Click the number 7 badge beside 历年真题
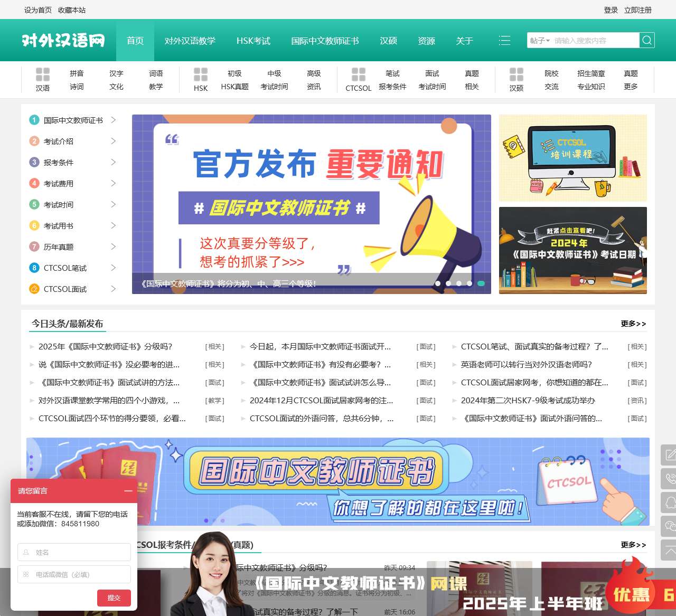The image size is (676, 616). (34, 247)
